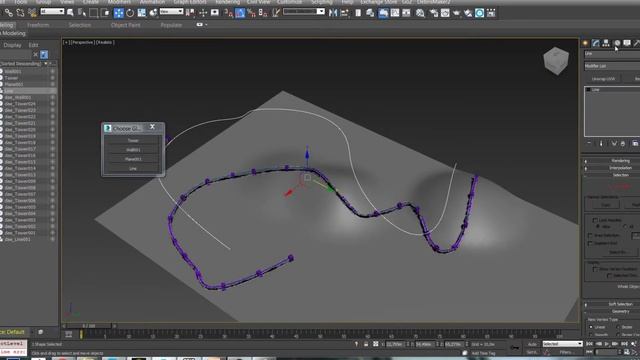Select Bezier new vertex type
This screenshot has height=360, width=640.
[618, 327]
